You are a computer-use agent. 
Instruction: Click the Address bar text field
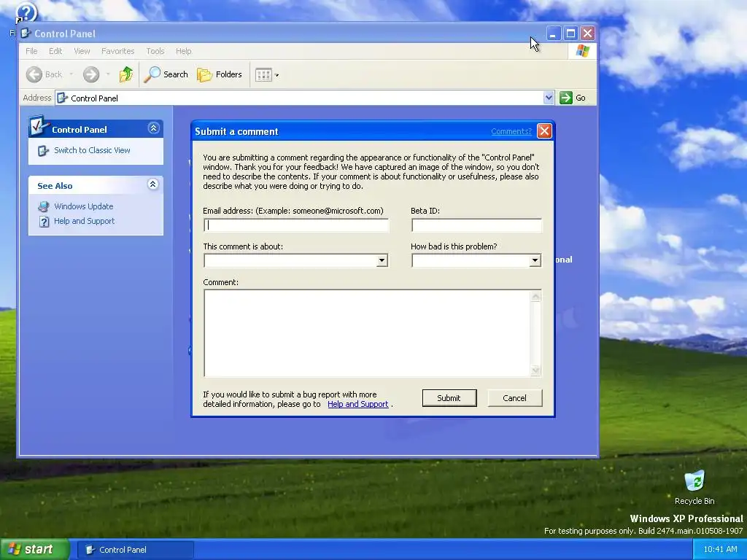(x=305, y=98)
